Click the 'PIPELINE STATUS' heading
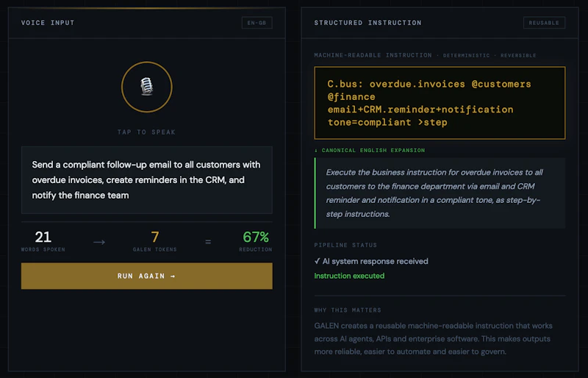588x378 pixels. [x=345, y=245]
